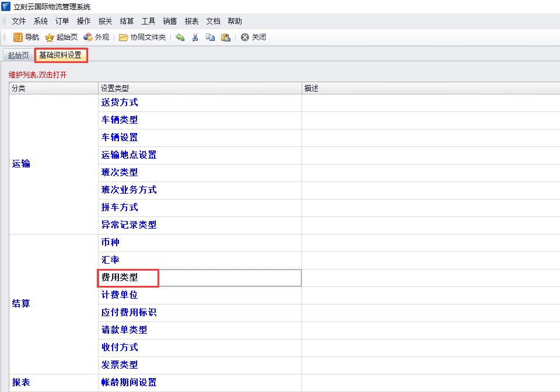Open the 文件 menu
Viewport: 560px width, 392px height.
[19, 21]
